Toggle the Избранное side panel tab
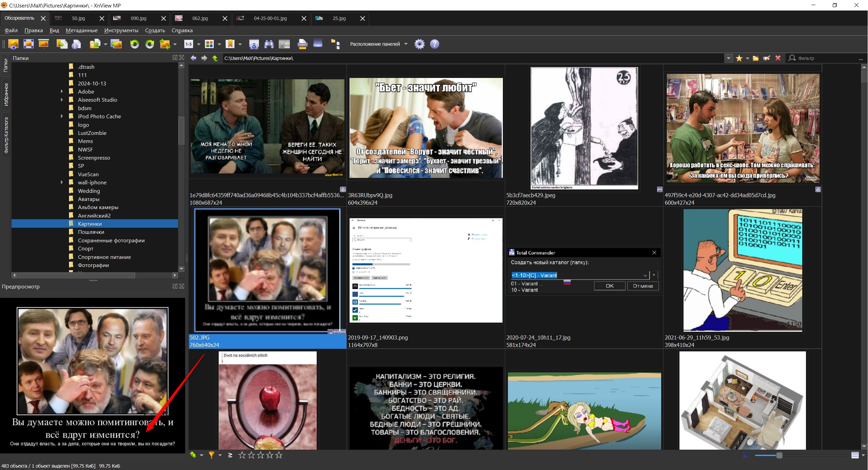This screenshot has height=470, width=868. pos(5,95)
